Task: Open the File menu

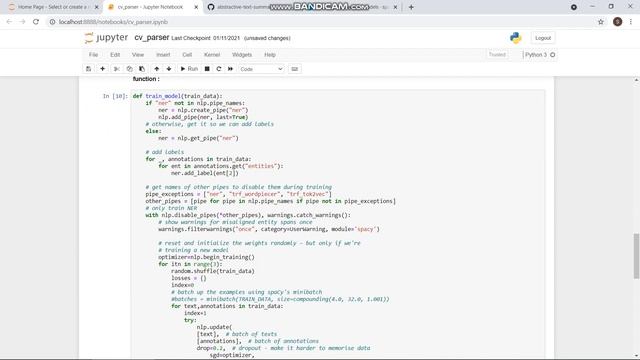Action: tap(93, 55)
